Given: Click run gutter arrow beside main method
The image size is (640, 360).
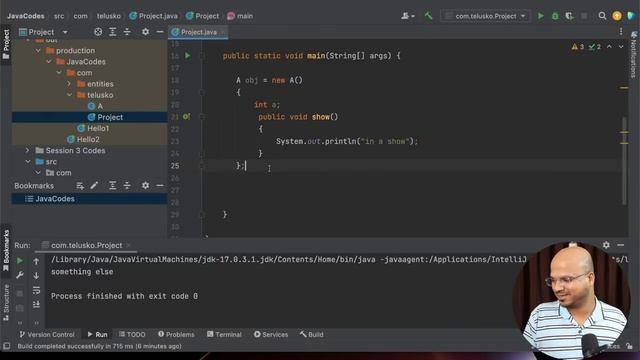Looking at the screenshot, I should (x=188, y=56).
